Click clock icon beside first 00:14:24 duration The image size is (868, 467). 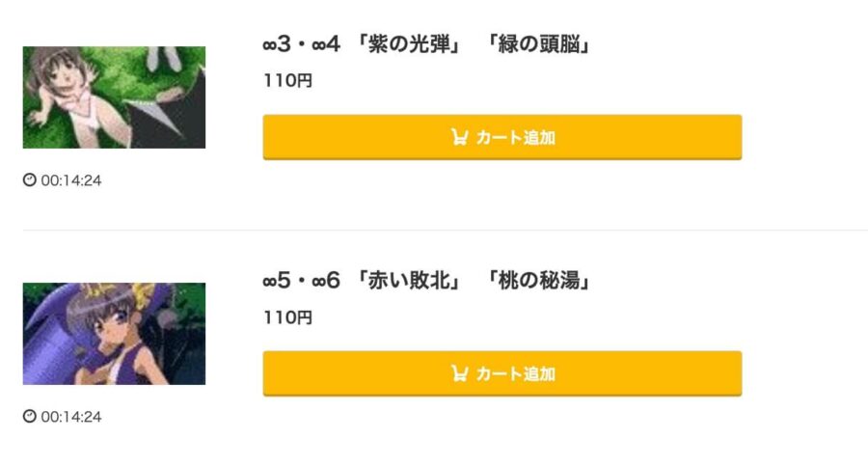click(29, 179)
